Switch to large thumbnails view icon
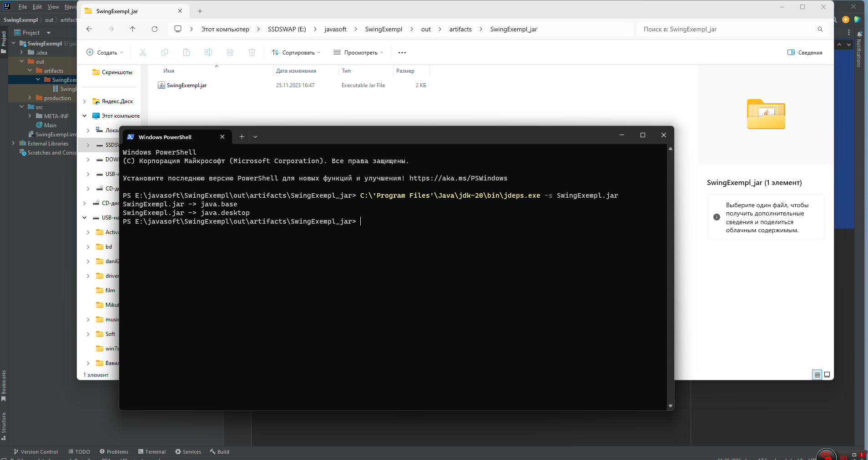This screenshot has height=460, width=868. (x=827, y=375)
